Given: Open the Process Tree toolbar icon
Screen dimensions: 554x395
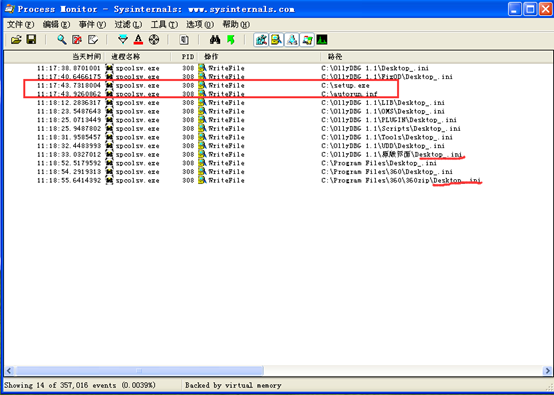Looking at the screenshot, I should click(x=184, y=40).
